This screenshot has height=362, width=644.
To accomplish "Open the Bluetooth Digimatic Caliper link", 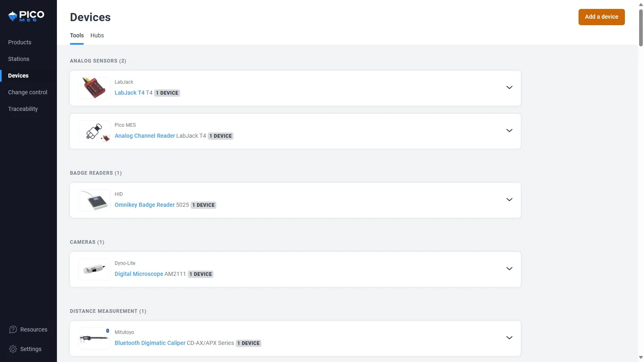I will [150, 343].
